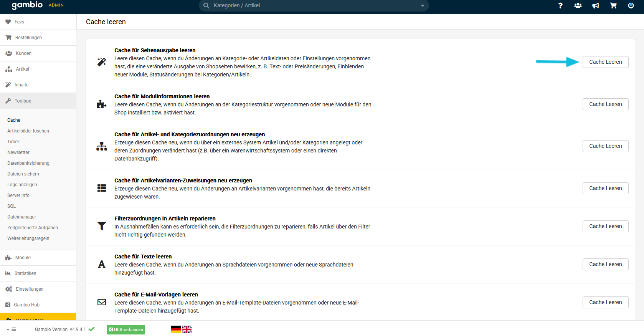Click the Favs heart icon

[x=8, y=22]
